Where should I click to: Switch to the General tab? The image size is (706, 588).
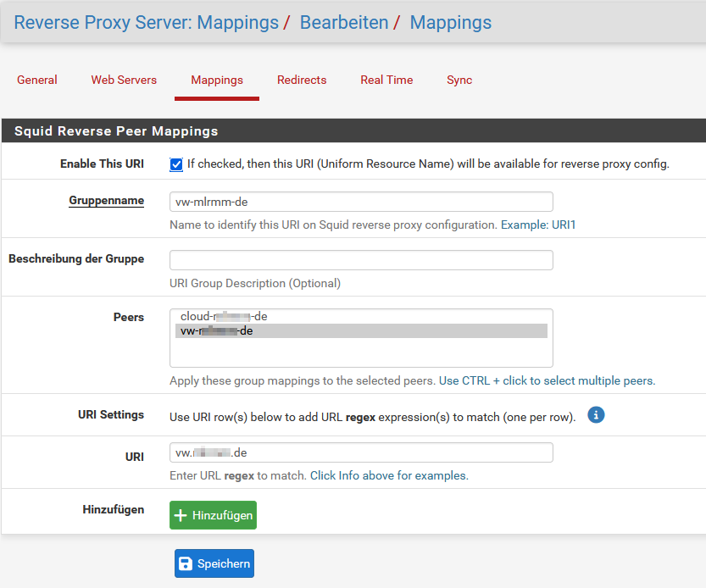click(37, 80)
